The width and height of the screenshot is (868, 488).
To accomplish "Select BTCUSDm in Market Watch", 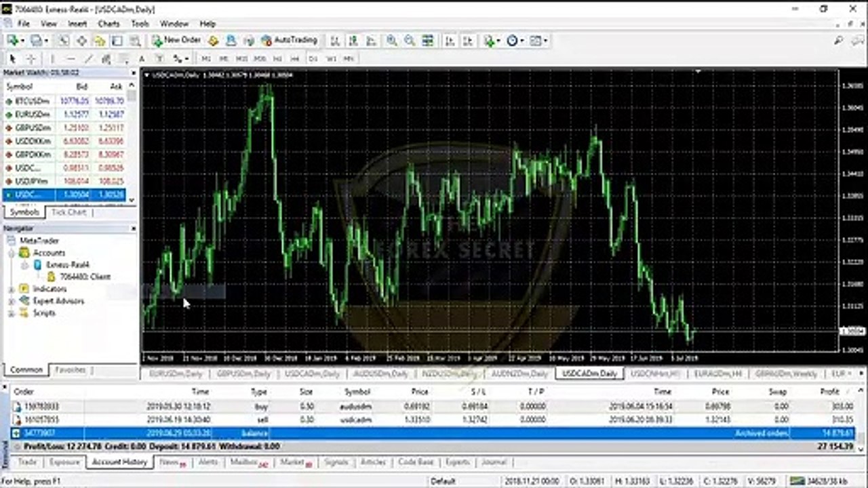I will (64, 101).
